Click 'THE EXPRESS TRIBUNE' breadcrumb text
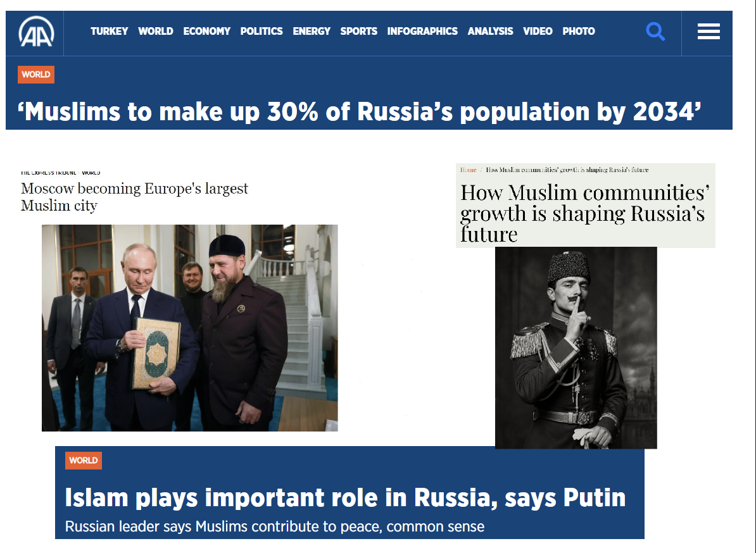Viewport: 756px width, 553px height. [48, 173]
